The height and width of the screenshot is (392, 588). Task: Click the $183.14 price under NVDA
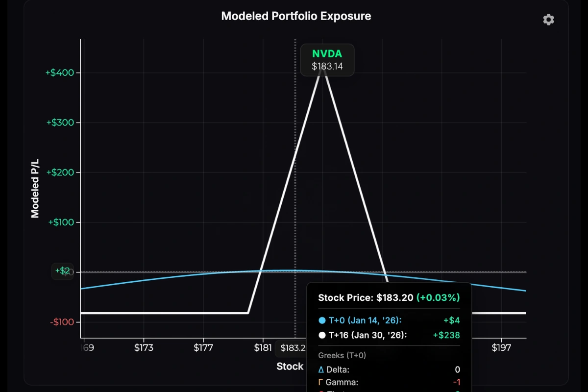327,66
